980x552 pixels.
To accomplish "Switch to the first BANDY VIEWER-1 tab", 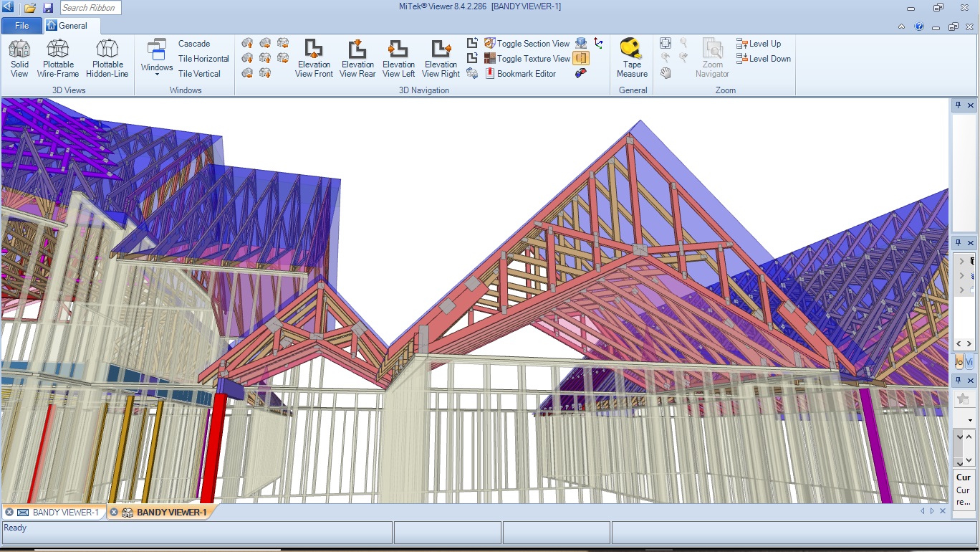I will click(x=57, y=513).
